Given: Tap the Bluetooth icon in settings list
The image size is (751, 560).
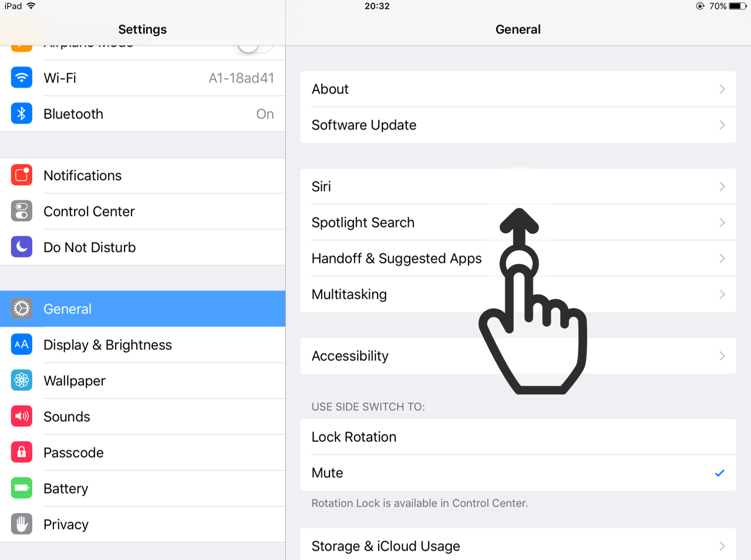Looking at the screenshot, I should (x=22, y=113).
